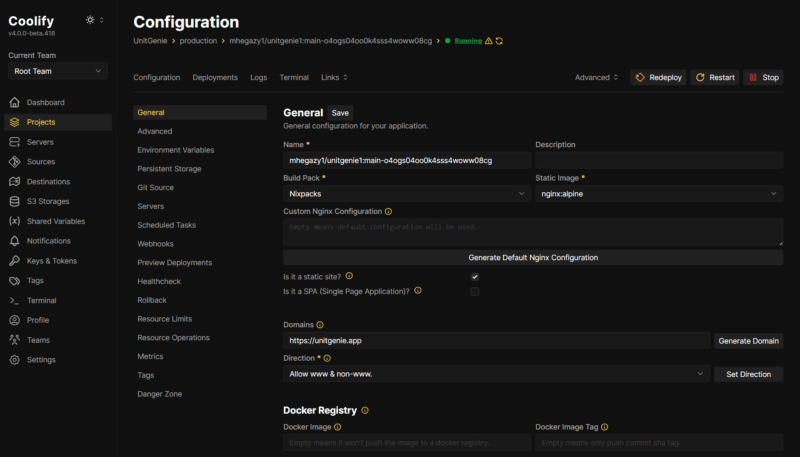Click the info icon next to Docker Image Tag
The height and width of the screenshot is (457, 800).
coord(605,427)
